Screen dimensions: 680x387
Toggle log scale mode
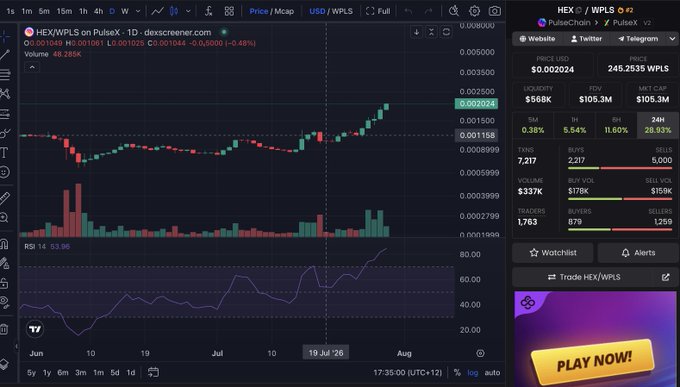[x=473, y=373]
